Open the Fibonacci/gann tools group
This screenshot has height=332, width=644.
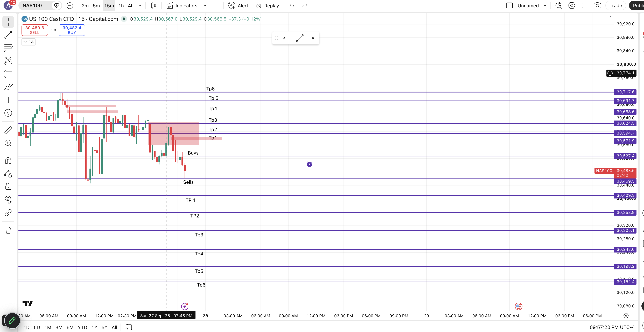click(8, 48)
